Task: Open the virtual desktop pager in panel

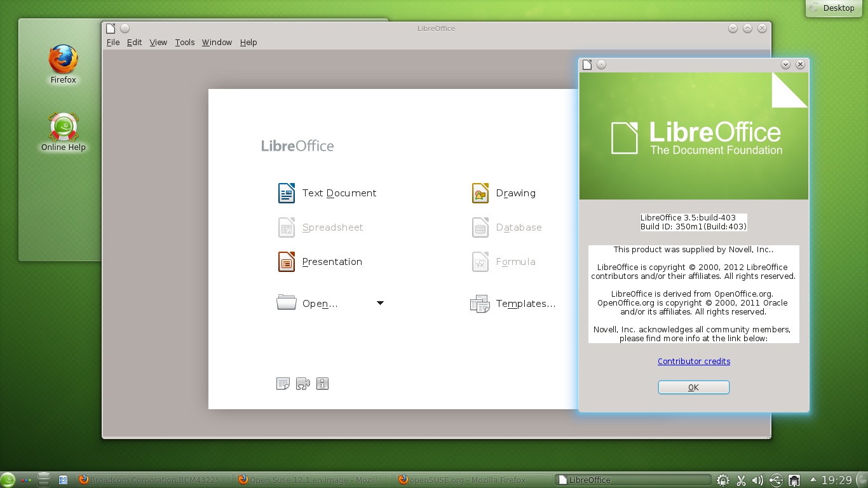Action: (x=44, y=480)
